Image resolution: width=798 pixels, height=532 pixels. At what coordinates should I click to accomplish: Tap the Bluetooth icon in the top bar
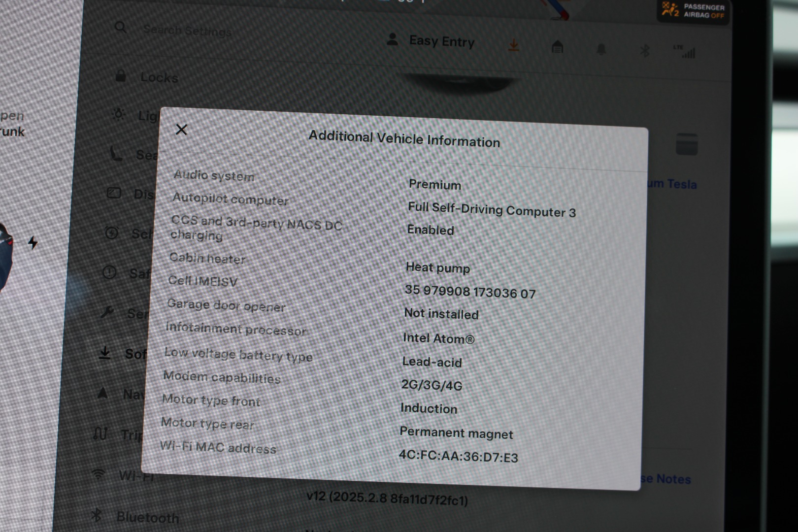pos(644,50)
